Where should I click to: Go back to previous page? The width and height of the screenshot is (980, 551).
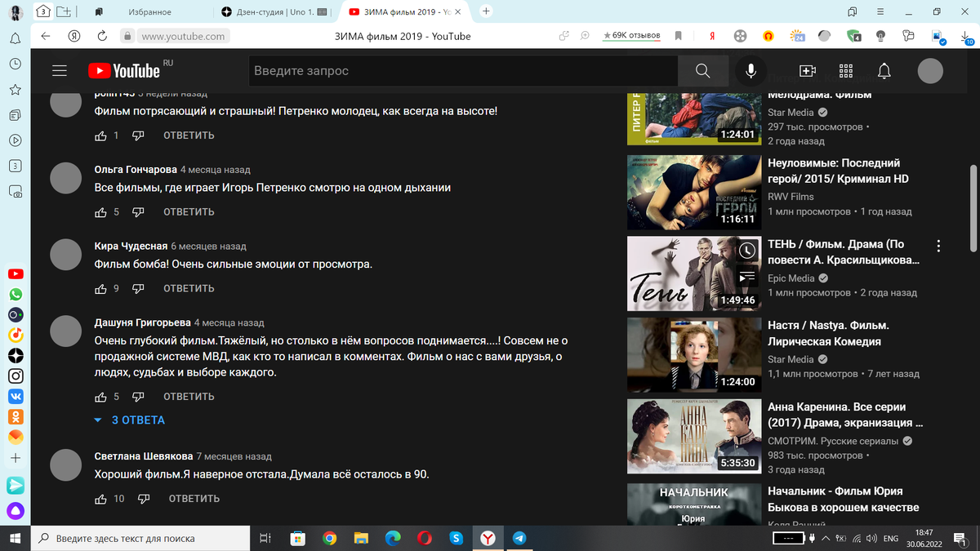(46, 36)
